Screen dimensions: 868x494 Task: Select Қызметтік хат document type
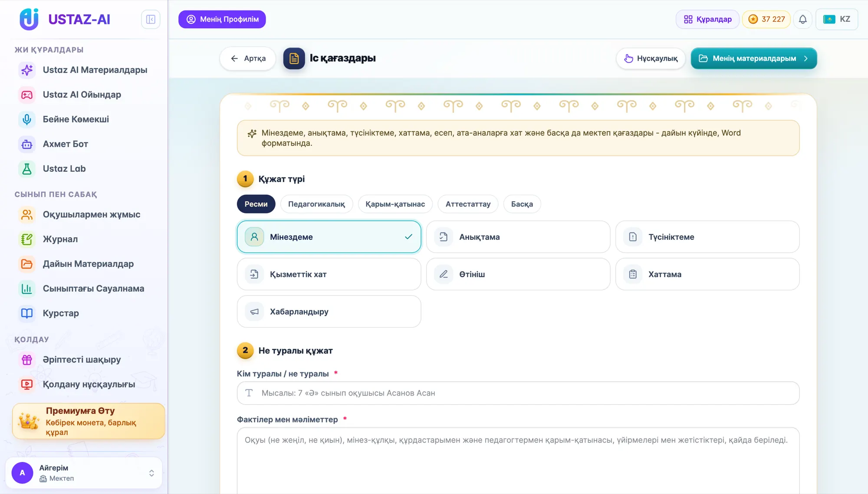pyautogui.click(x=329, y=274)
